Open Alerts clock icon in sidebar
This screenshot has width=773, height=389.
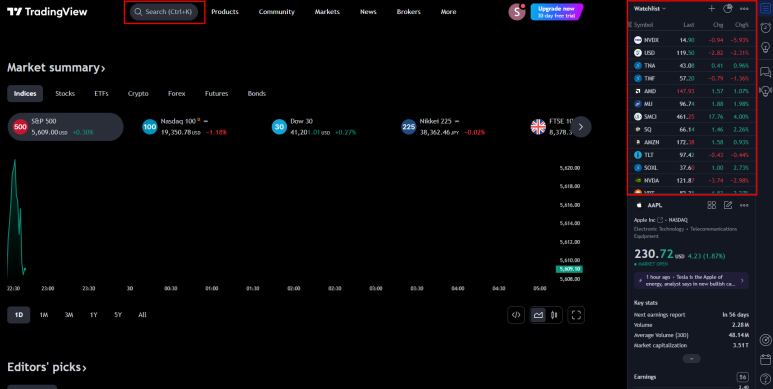pyautogui.click(x=765, y=27)
